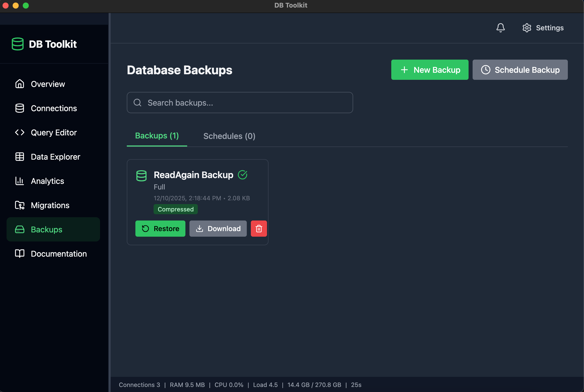Click the DB Toolkit logo icon

17,44
